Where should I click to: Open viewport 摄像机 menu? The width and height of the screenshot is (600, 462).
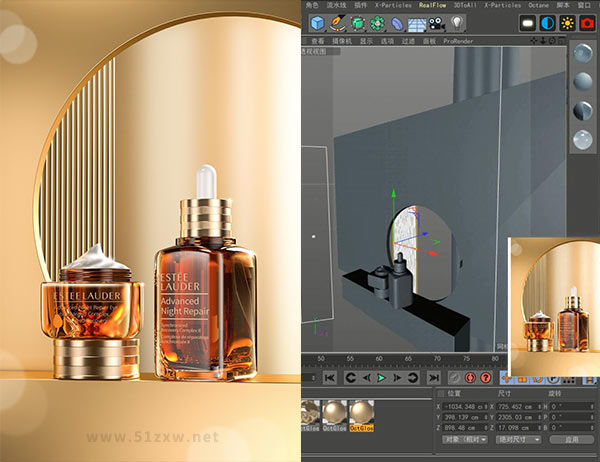click(x=341, y=41)
